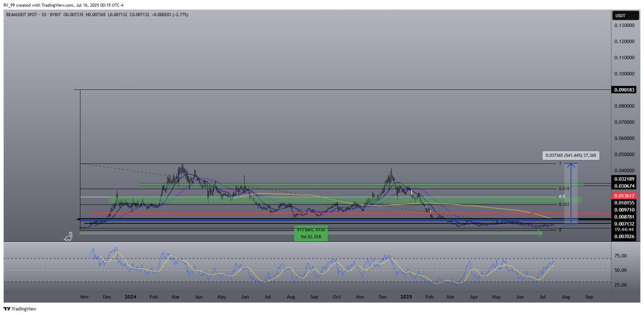Click the small dinosaur icon on the chart
Screen dimensions: 644x315
click(69, 237)
